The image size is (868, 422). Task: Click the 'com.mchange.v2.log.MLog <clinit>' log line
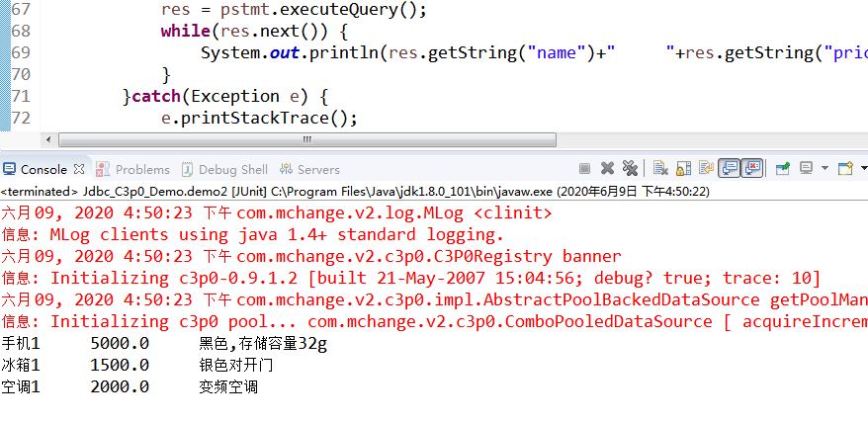click(276, 212)
